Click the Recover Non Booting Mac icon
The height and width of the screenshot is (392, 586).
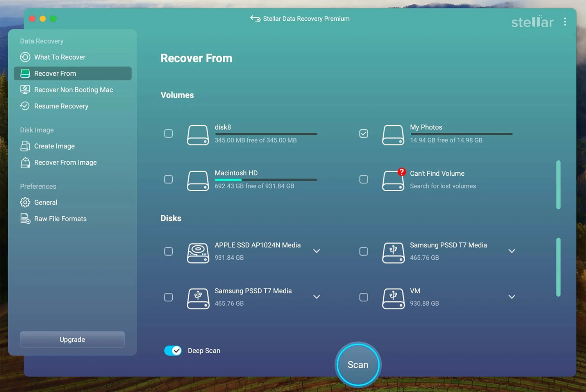pyautogui.click(x=25, y=90)
